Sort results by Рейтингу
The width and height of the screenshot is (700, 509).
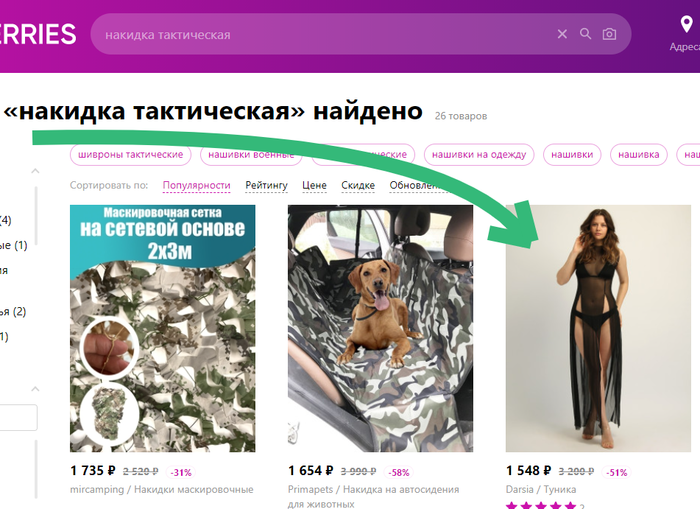tap(267, 185)
